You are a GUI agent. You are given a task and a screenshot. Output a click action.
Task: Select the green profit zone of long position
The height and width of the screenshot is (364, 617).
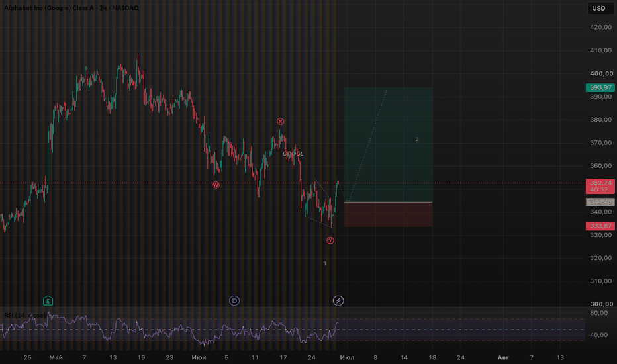(389, 144)
